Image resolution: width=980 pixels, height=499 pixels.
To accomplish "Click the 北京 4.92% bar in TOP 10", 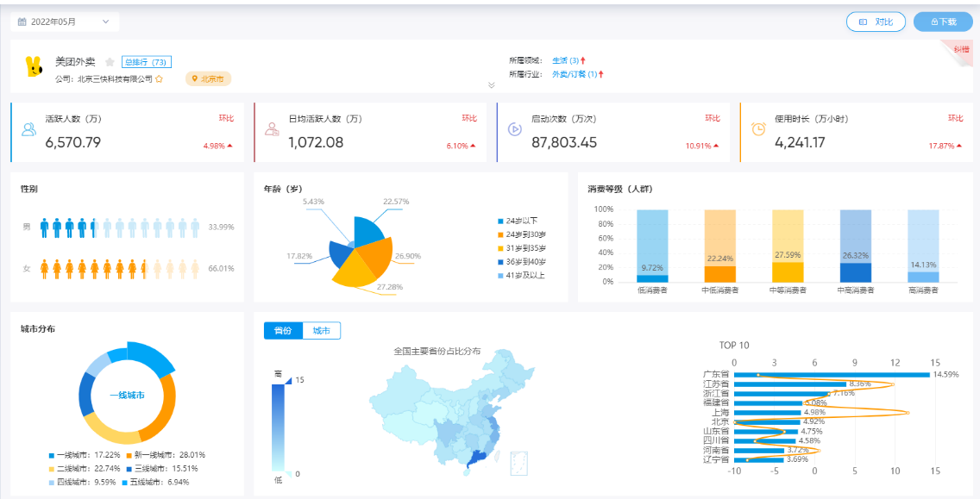I will (767, 421).
